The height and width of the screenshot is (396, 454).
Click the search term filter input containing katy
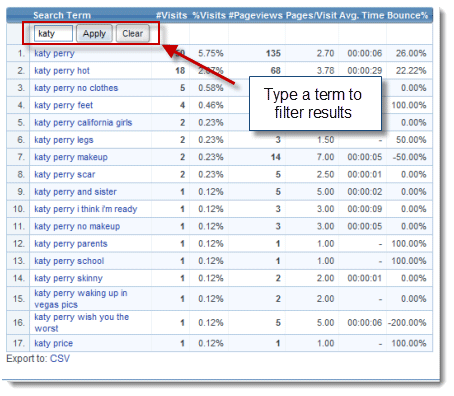tap(53, 34)
